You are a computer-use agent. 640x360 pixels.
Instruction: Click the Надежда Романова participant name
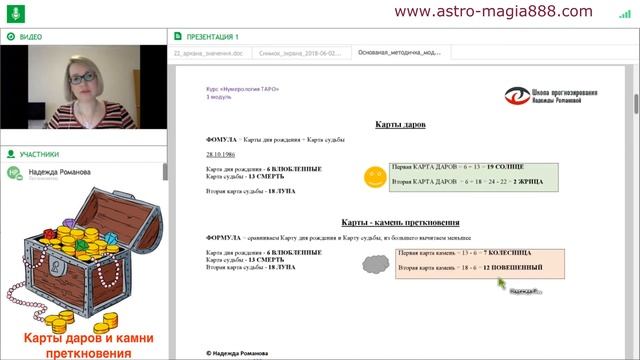pyautogui.click(x=60, y=172)
